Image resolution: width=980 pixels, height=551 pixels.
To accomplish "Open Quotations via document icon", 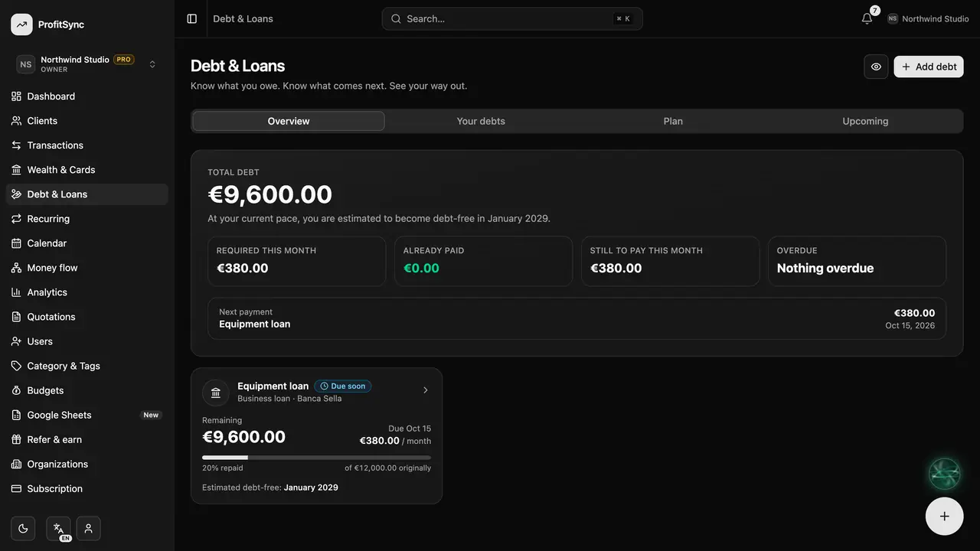I will [x=16, y=317].
